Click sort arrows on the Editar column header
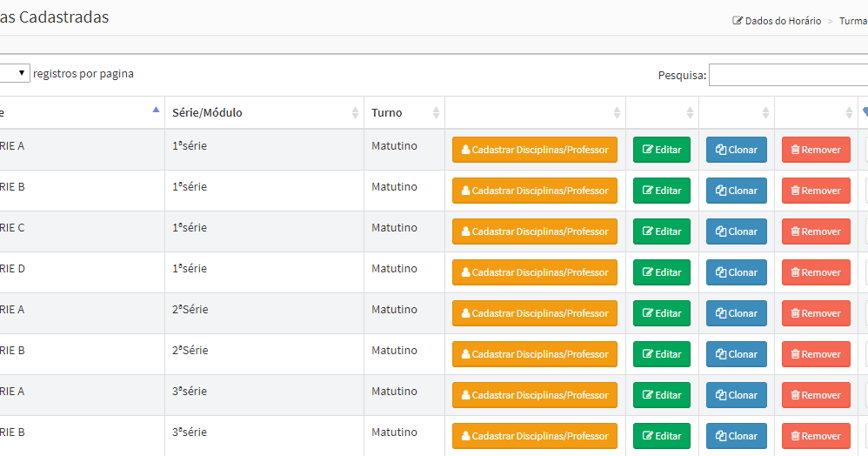Screen dimensions: 868x456 pos(690,113)
